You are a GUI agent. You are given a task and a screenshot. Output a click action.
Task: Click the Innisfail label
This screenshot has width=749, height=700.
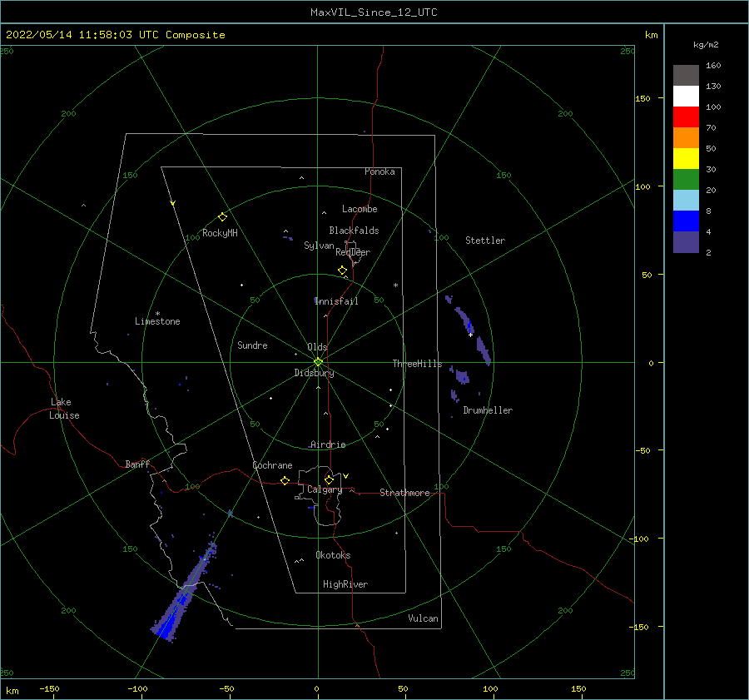[x=336, y=301]
